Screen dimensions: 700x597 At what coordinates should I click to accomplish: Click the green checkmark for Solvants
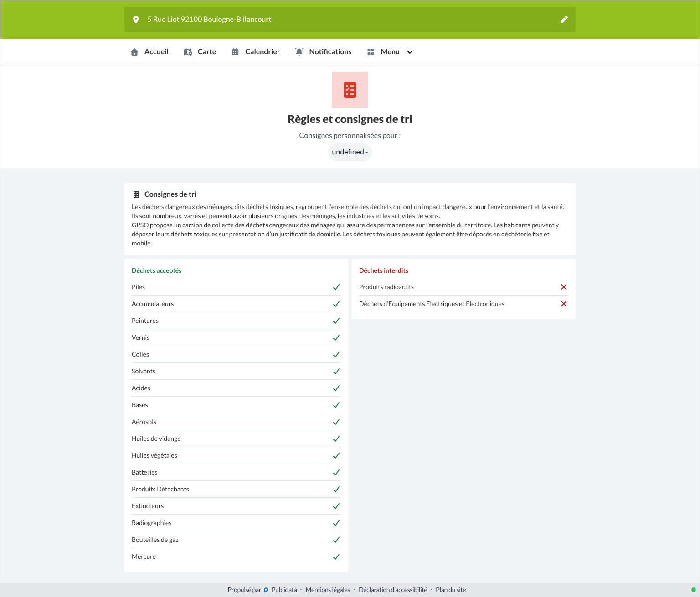point(336,371)
